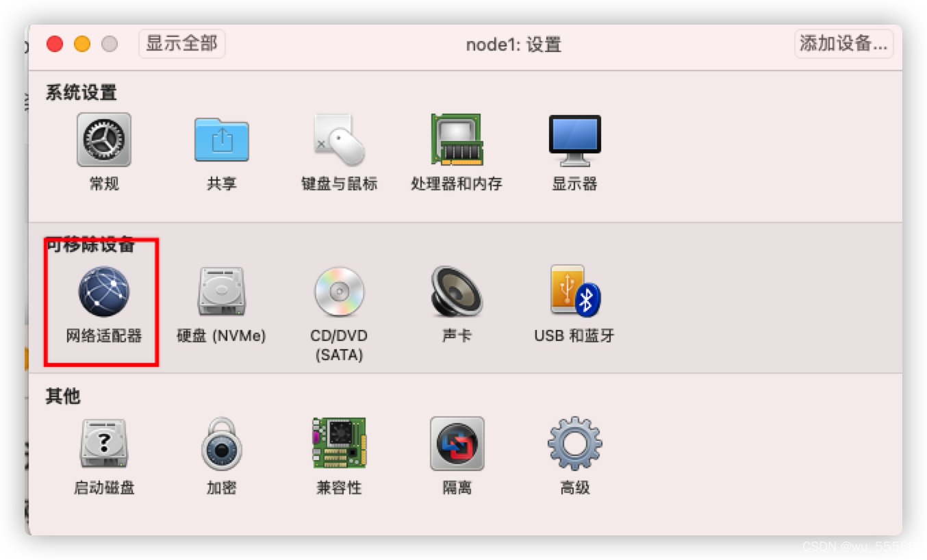Select the 网络适配器 network adapter icon

coord(104,292)
